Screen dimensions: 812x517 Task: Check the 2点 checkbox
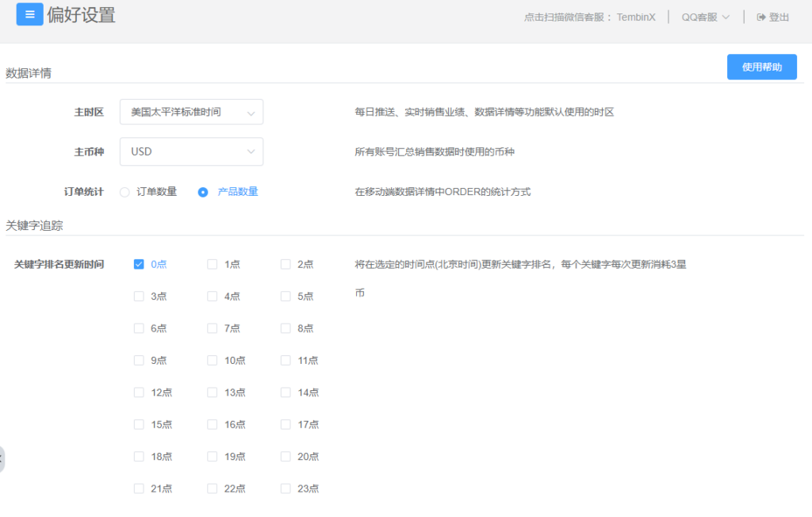coord(285,264)
